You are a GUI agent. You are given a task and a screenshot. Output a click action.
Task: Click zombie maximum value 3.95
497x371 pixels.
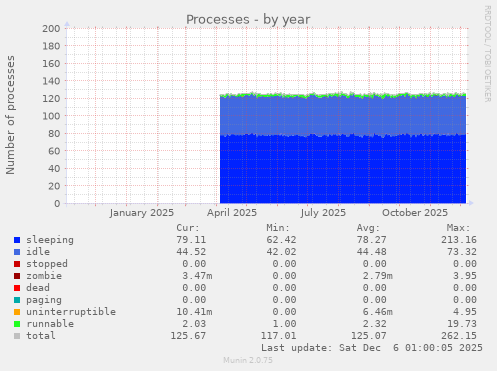coord(465,276)
